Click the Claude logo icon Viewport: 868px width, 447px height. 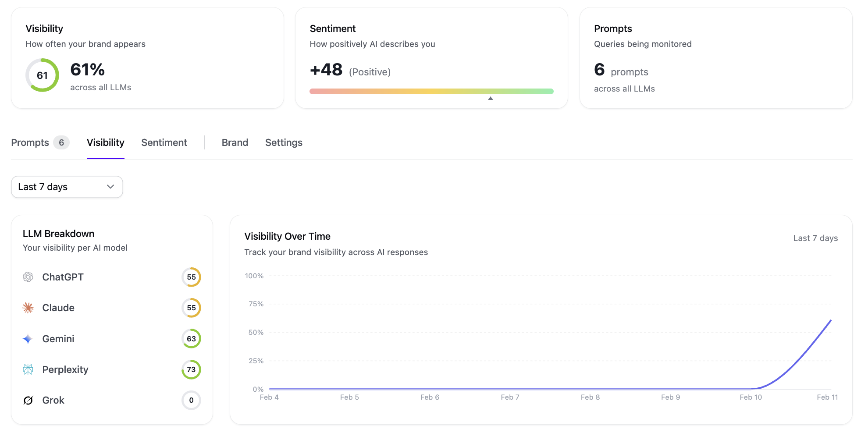[28, 308]
